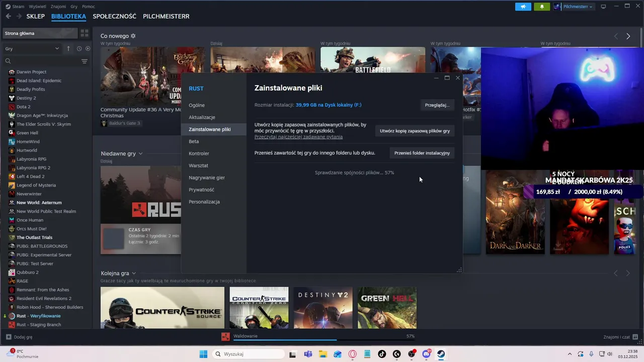Open Counter-Strike Source thumbnail in Kolejna gra
This screenshot has height=362, width=644.
163,308
